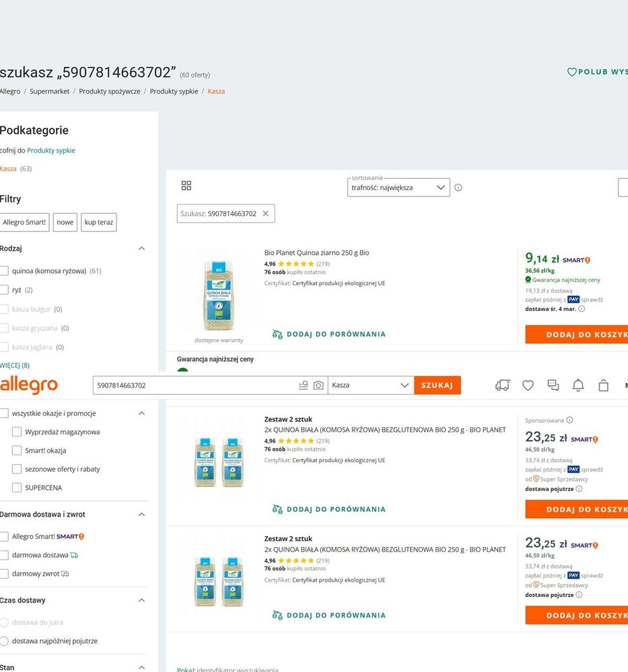Collapse the Rodzaj filter section

click(x=141, y=248)
